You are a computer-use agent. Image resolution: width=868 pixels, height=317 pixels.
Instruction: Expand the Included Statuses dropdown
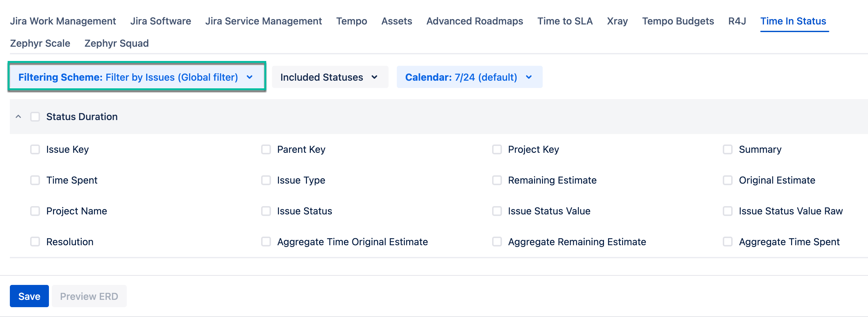(x=329, y=77)
